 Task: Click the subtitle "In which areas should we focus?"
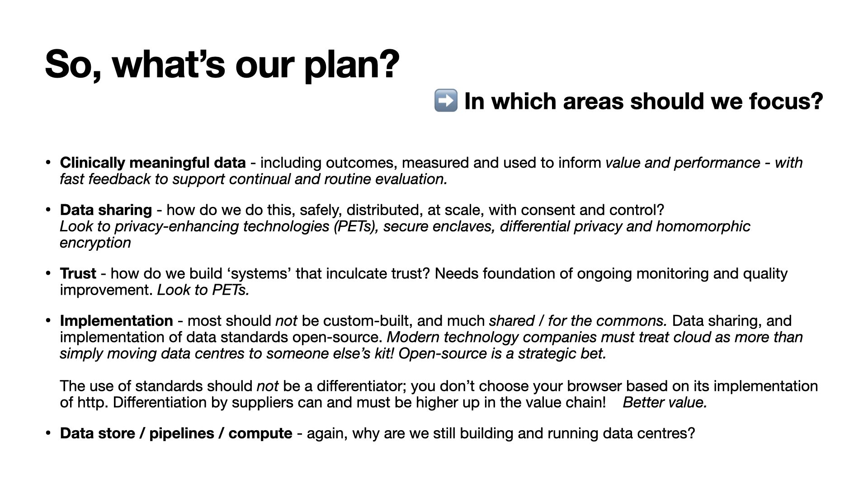pyautogui.click(x=643, y=101)
